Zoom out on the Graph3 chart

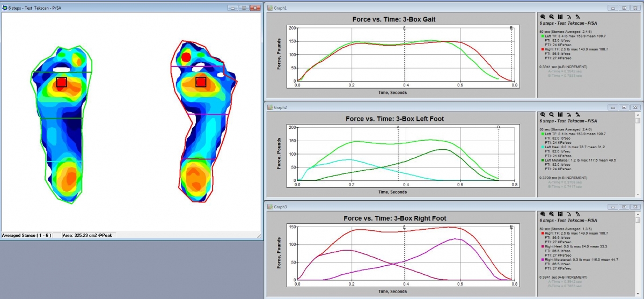click(551, 213)
